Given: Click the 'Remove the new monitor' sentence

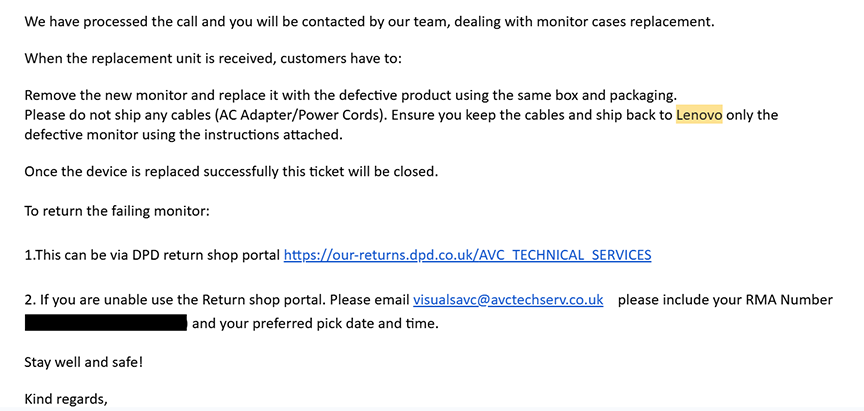Looking at the screenshot, I should coord(350,95).
